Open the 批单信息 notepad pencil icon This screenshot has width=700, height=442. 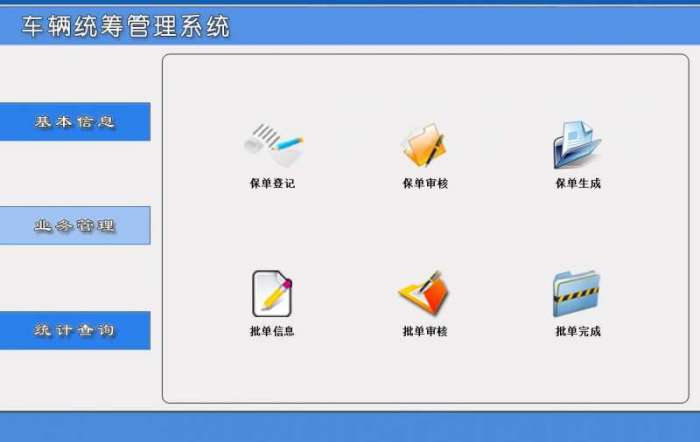[272, 293]
